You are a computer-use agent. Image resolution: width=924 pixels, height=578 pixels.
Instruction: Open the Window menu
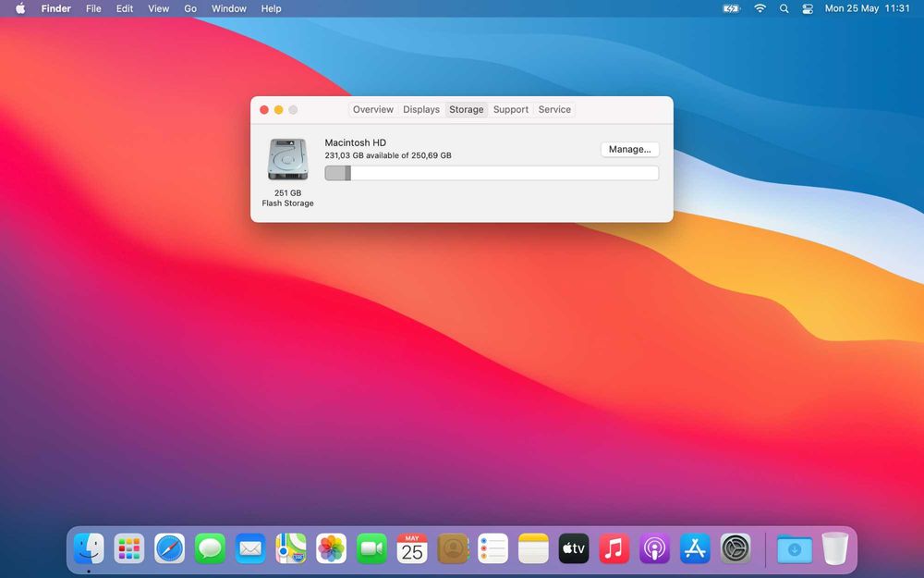pyautogui.click(x=228, y=8)
